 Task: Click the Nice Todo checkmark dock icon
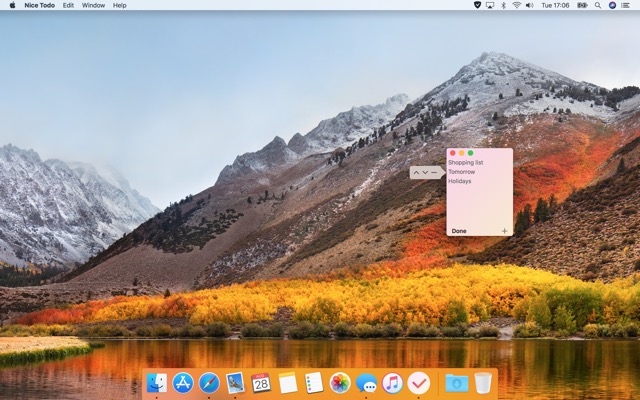[x=419, y=383]
